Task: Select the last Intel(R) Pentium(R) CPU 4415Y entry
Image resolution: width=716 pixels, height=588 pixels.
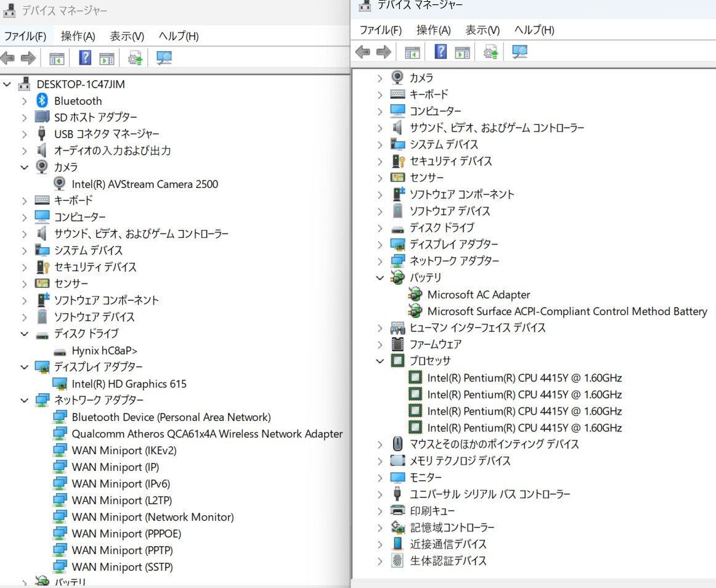Action: 524,428
